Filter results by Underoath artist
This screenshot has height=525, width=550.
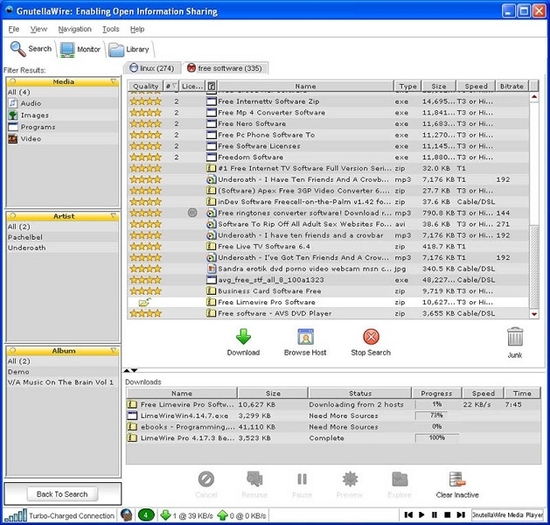point(27,248)
